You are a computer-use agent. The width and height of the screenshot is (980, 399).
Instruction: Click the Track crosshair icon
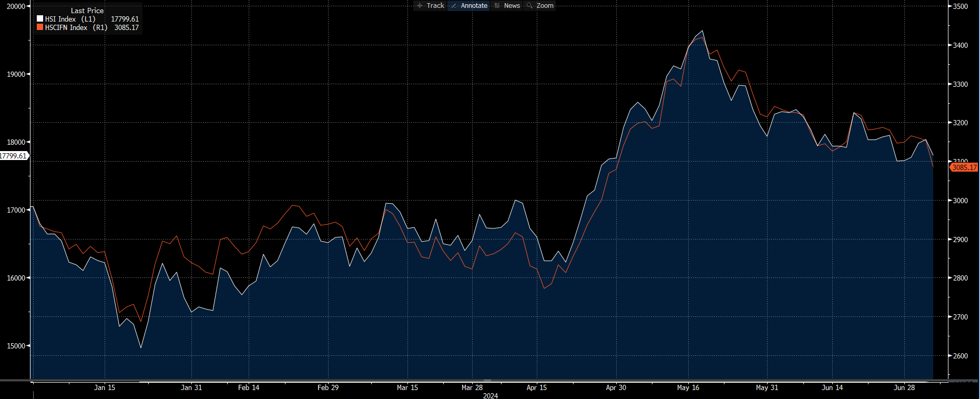coord(420,6)
